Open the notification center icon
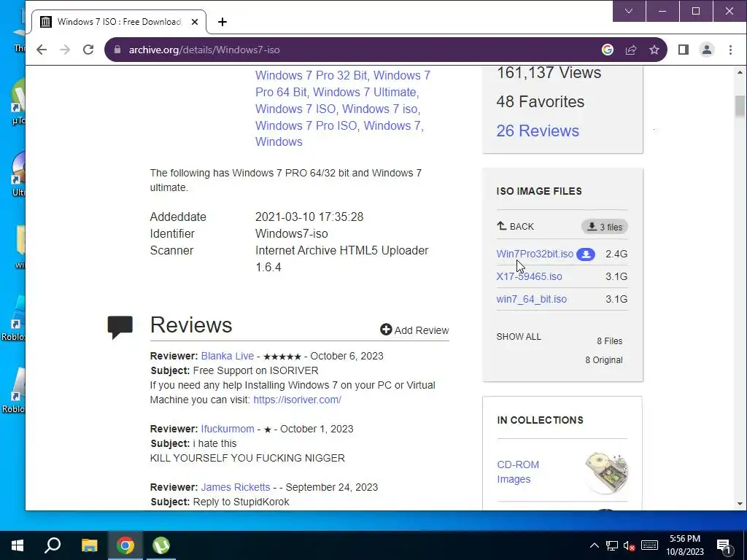 724,545
